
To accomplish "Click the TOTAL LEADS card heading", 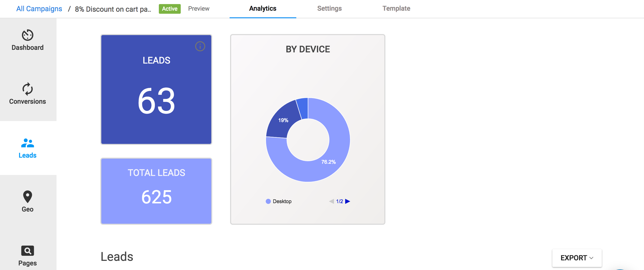I will tap(156, 173).
